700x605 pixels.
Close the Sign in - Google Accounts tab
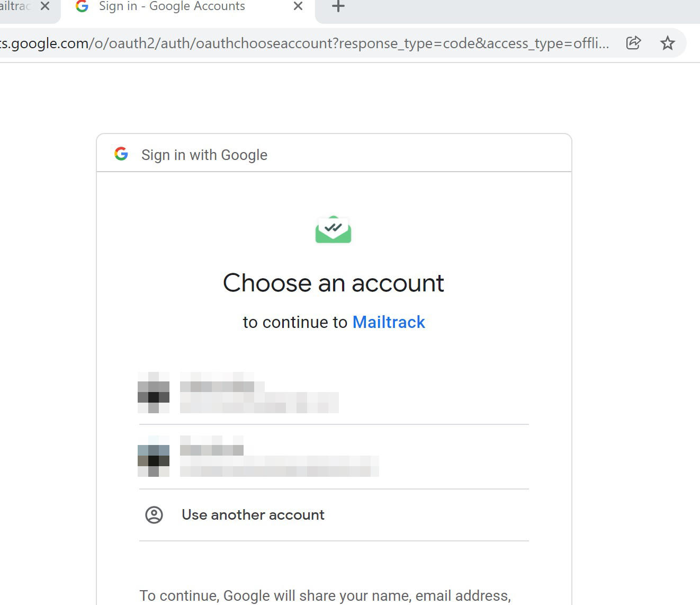click(298, 6)
